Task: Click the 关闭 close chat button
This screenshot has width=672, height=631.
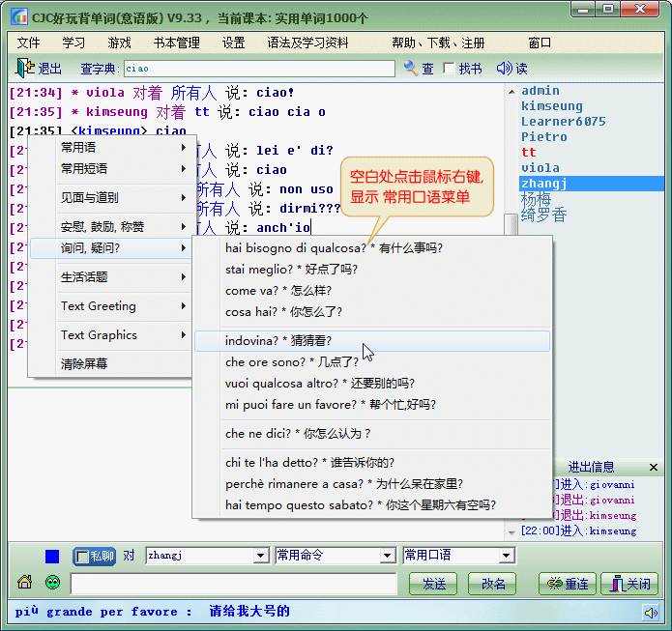Action: coord(628,584)
